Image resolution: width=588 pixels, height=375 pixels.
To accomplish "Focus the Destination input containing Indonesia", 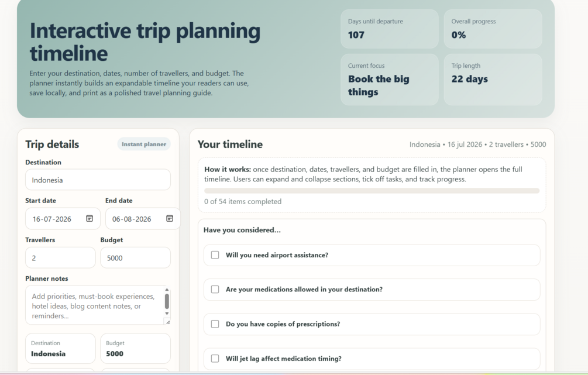I will [98, 180].
